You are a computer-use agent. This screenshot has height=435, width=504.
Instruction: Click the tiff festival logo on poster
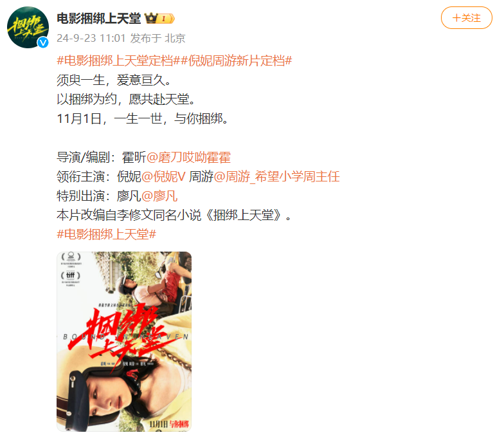click(71, 275)
